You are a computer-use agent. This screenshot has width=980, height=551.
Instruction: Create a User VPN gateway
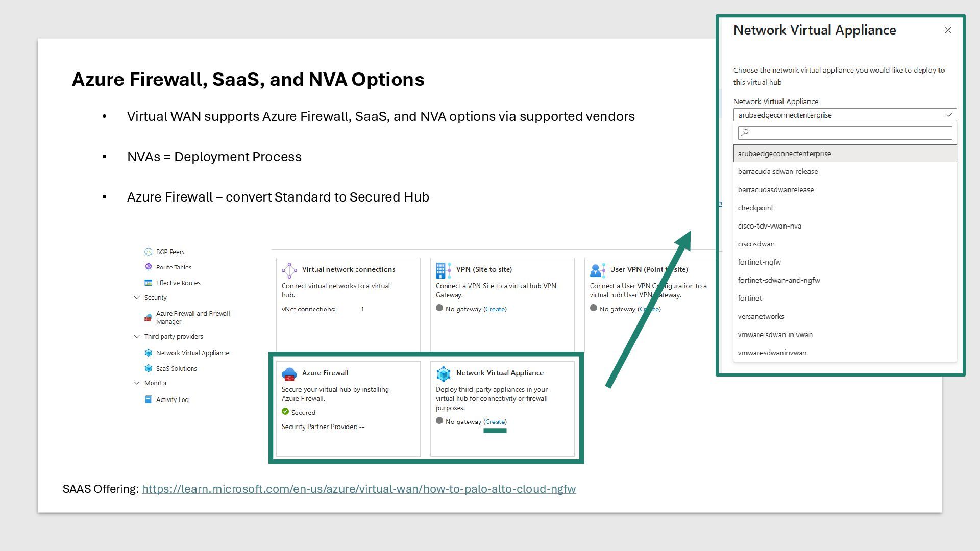[x=649, y=309]
